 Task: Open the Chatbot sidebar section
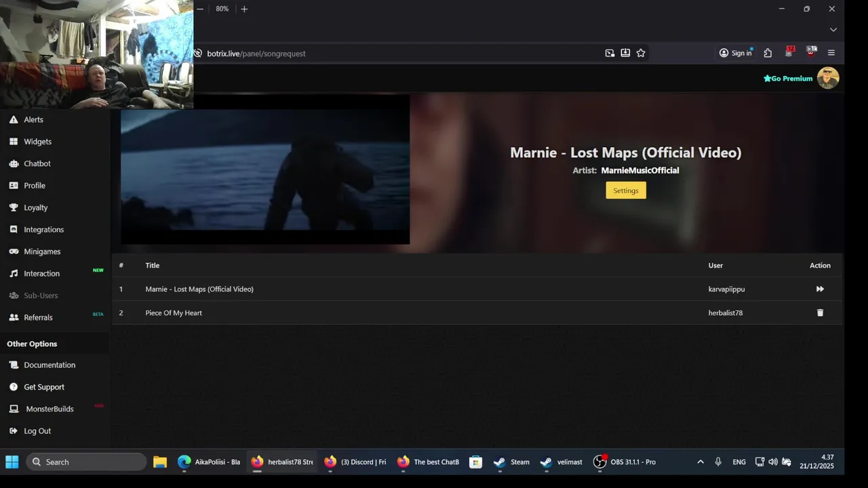pyautogui.click(x=37, y=164)
